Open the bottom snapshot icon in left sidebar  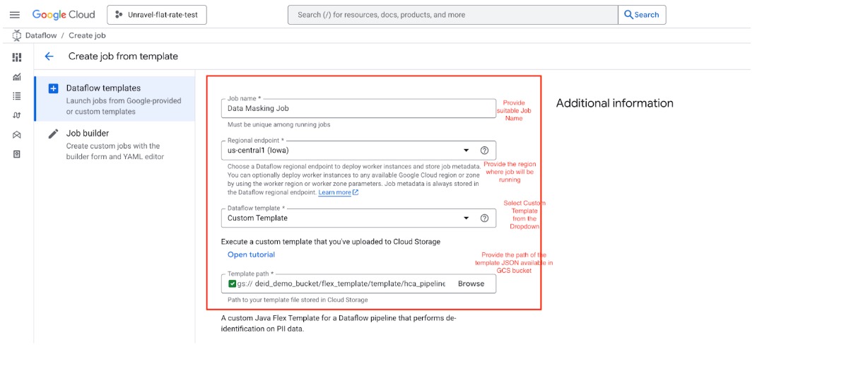17,154
